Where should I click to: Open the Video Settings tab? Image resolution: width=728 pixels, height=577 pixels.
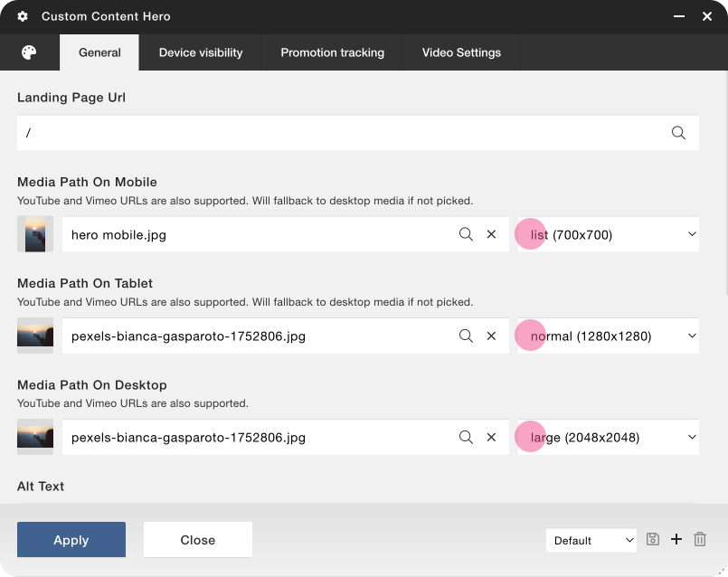click(461, 52)
